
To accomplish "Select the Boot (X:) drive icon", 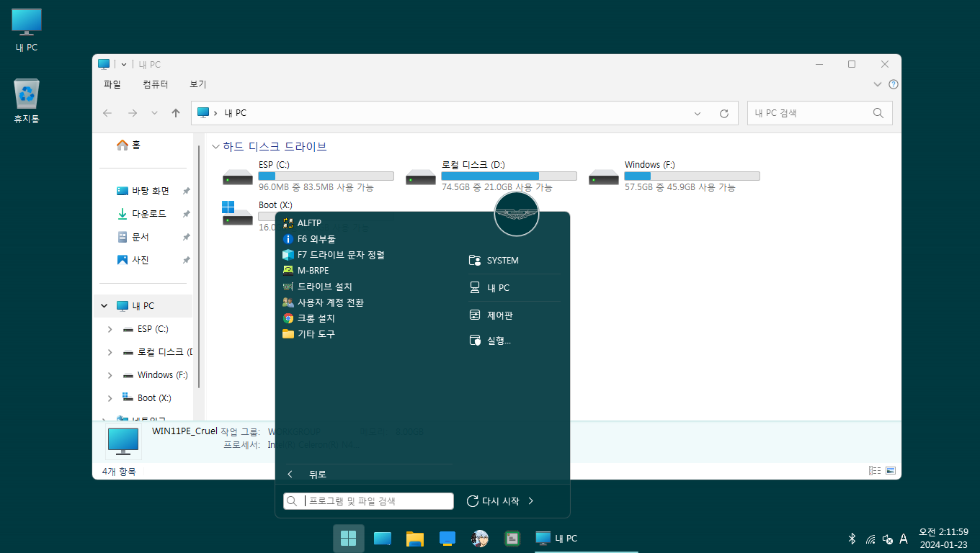I will tap(238, 214).
